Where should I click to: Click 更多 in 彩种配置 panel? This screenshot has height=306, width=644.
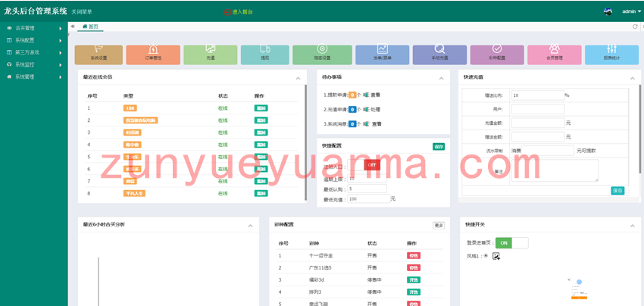438,226
